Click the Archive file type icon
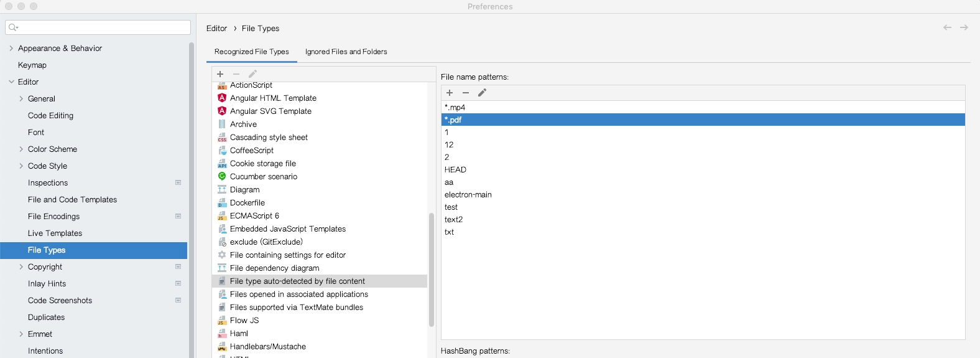Screen dimensions: 980x358 pyautogui.click(x=222, y=124)
